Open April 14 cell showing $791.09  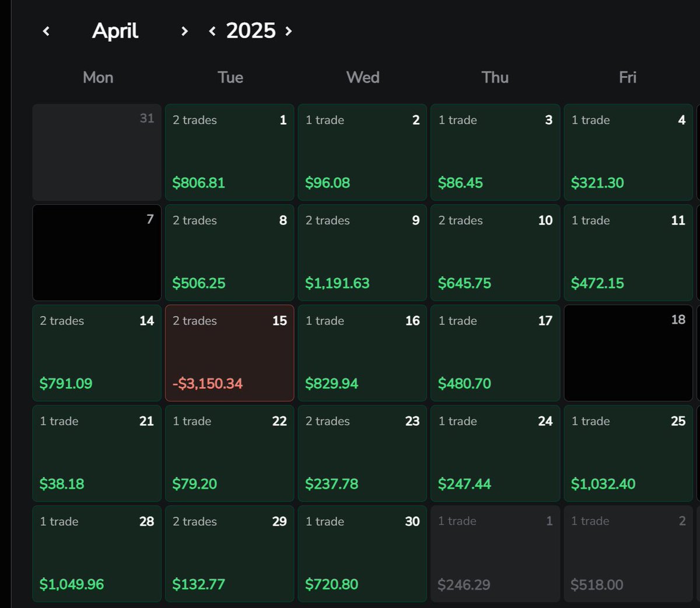tap(97, 353)
